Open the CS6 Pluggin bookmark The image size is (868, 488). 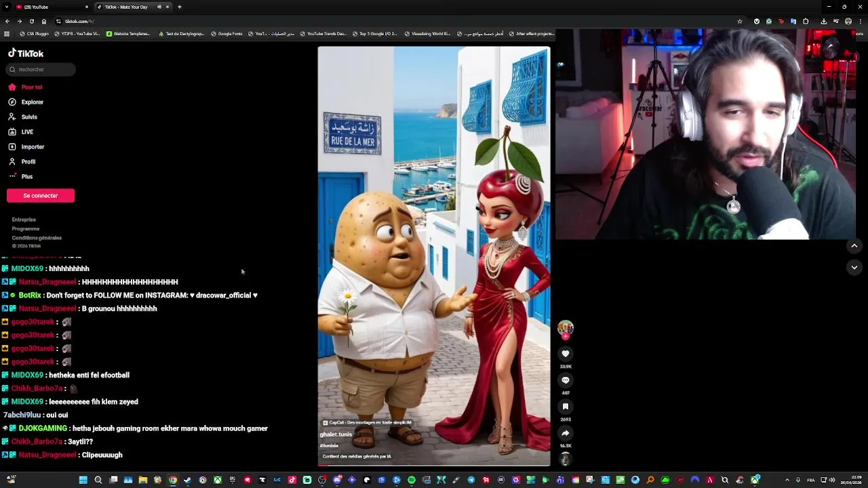tap(35, 34)
